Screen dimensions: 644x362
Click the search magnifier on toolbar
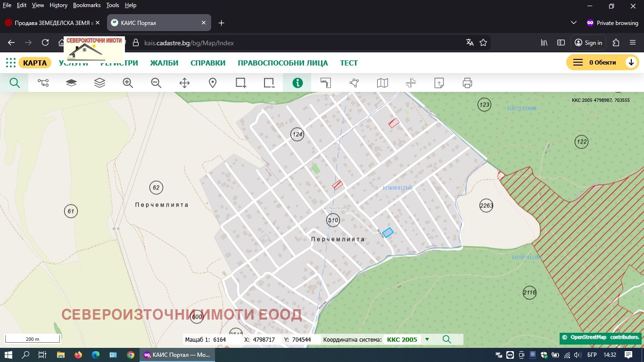point(14,82)
